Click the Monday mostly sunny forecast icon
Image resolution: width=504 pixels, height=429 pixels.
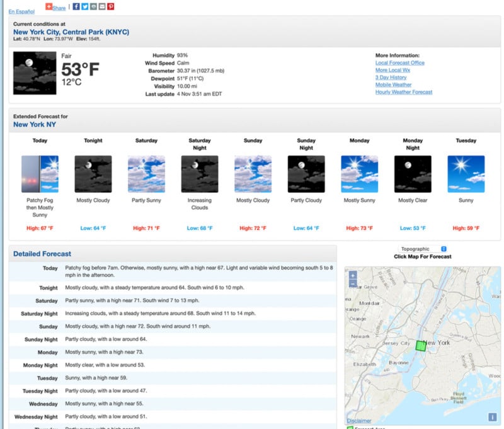click(359, 174)
